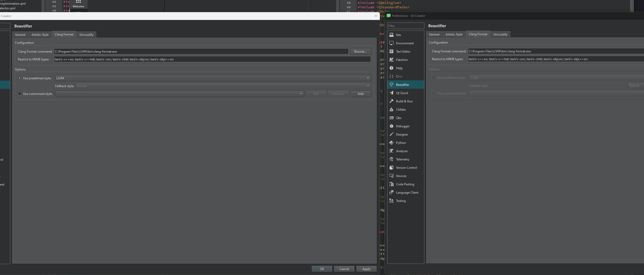Switch to the Artistic Style tab
This screenshot has height=275, width=644.
click(x=40, y=34)
